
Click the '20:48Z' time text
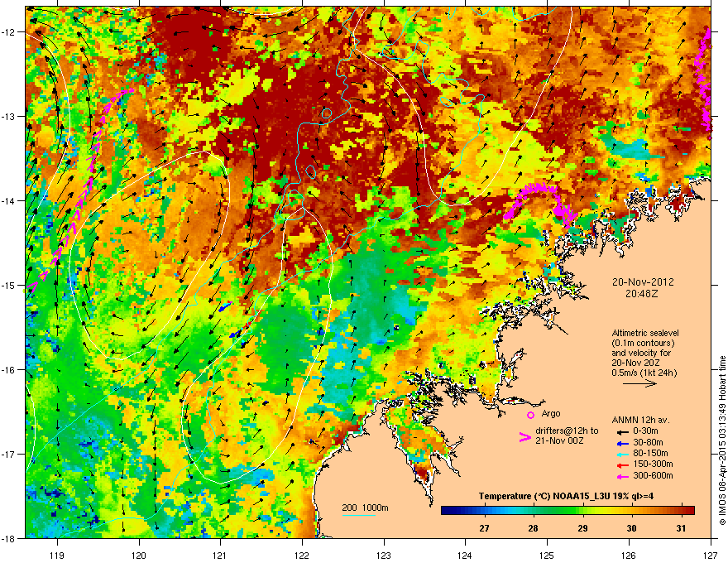point(643,294)
